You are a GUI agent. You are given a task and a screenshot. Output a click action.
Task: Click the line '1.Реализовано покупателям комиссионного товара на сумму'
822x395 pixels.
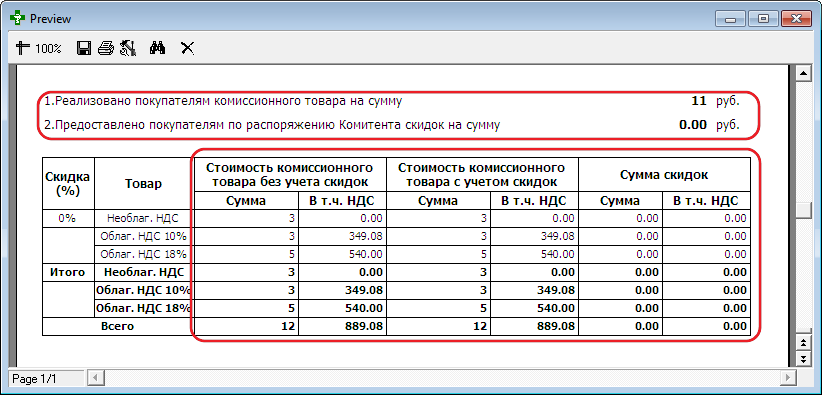223,102
